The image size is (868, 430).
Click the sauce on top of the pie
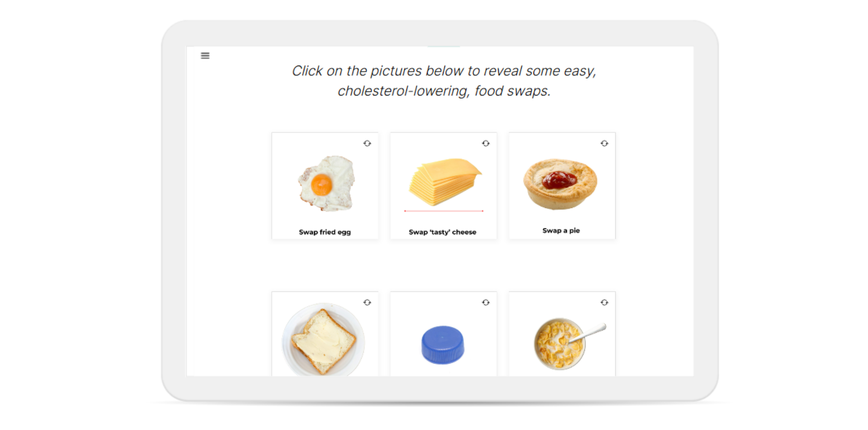click(559, 180)
